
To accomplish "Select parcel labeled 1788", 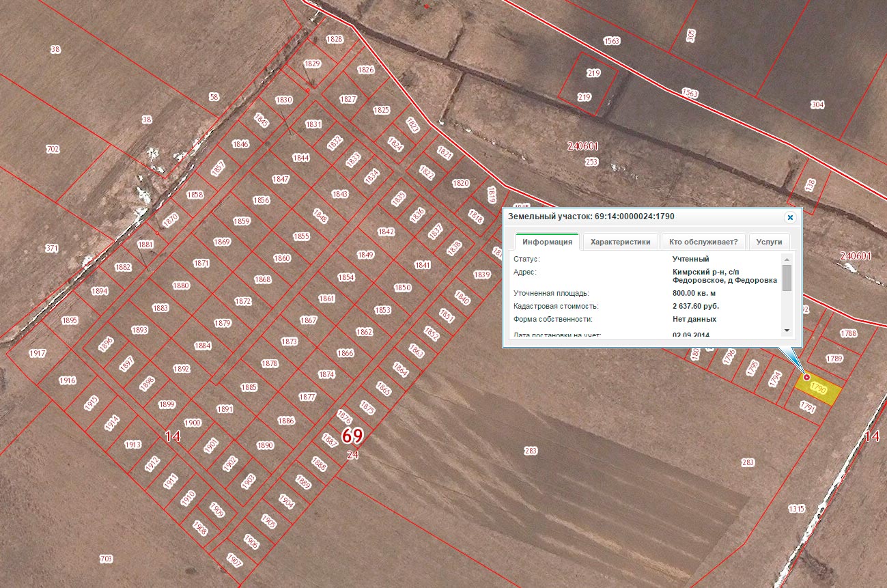I will (848, 333).
